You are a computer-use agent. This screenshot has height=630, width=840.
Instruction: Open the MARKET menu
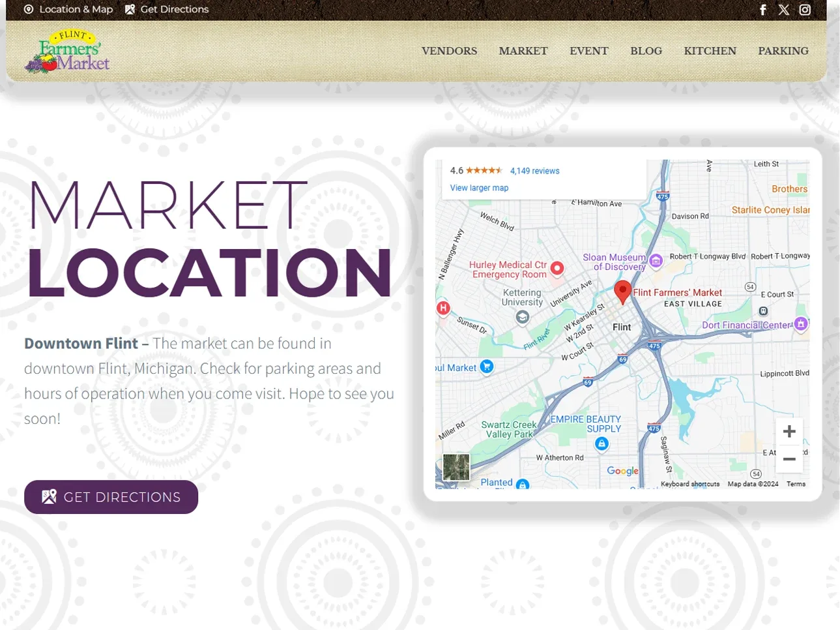[523, 51]
